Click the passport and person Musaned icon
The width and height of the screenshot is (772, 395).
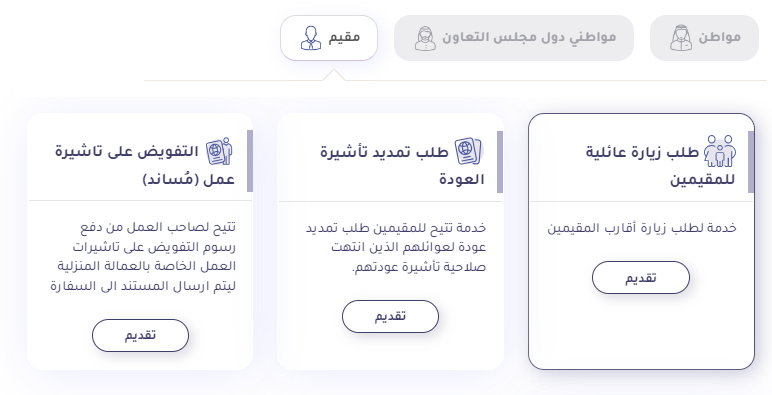click(x=219, y=151)
